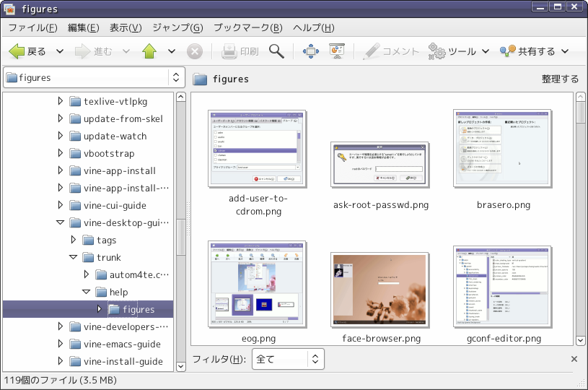Select the vine-cui-guide folder

click(x=115, y=205)
